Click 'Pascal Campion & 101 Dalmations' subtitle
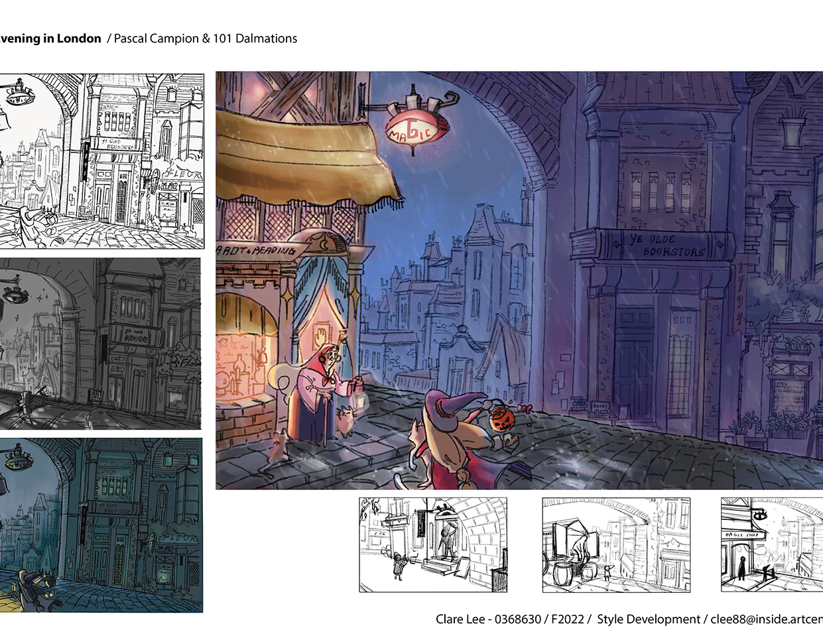 pyautogui.click(x=206, y=38)
